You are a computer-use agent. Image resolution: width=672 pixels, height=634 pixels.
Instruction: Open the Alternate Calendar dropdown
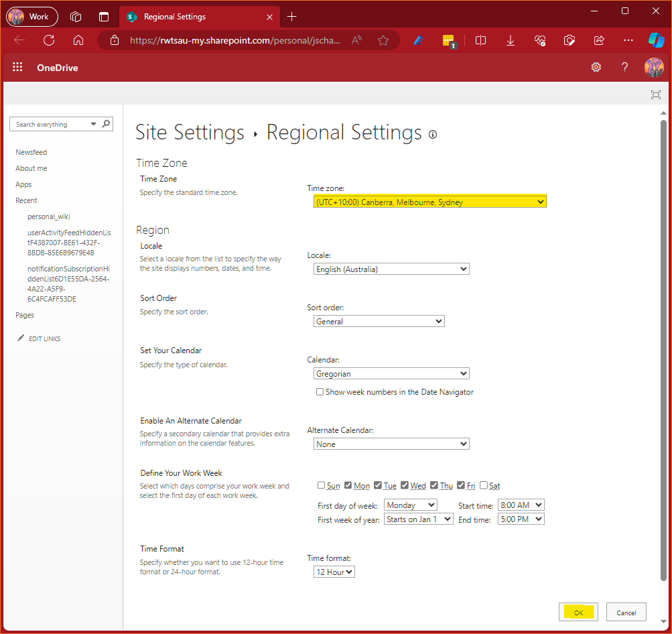coord(391,444)
